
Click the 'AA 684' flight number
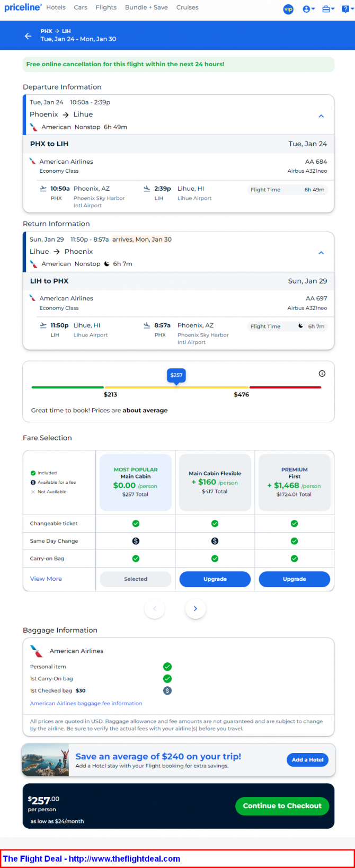point(316,162)
